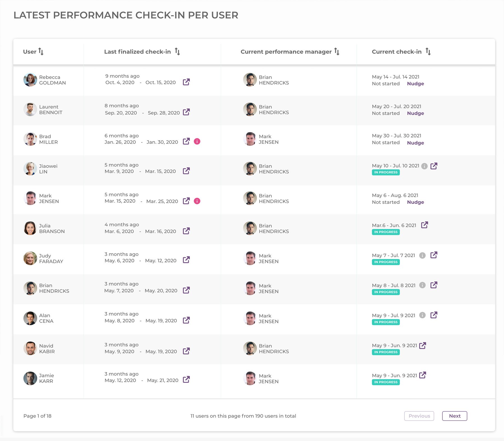
Task: Open Judy Faraday's current check-in info icon
Action: click(x=423, y=255)
